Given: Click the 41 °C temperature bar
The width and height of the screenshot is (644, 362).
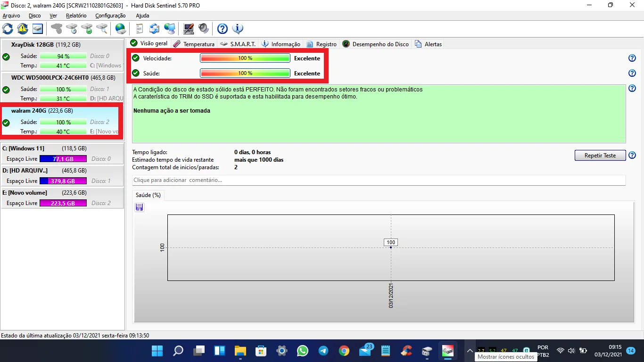Looking at the screenshot, I should (63, 66).
